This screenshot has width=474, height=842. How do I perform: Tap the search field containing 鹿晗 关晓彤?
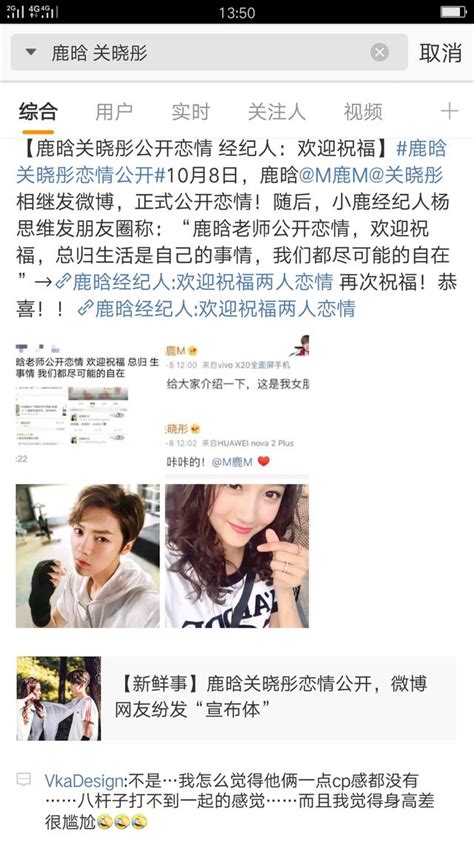point(209,53)
